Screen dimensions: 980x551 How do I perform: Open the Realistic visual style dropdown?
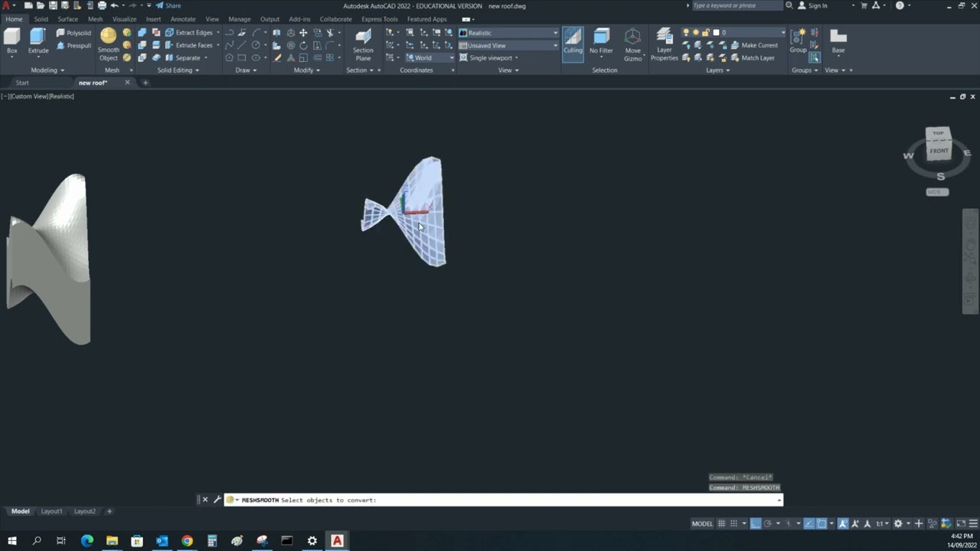click(x=508, y=33)
